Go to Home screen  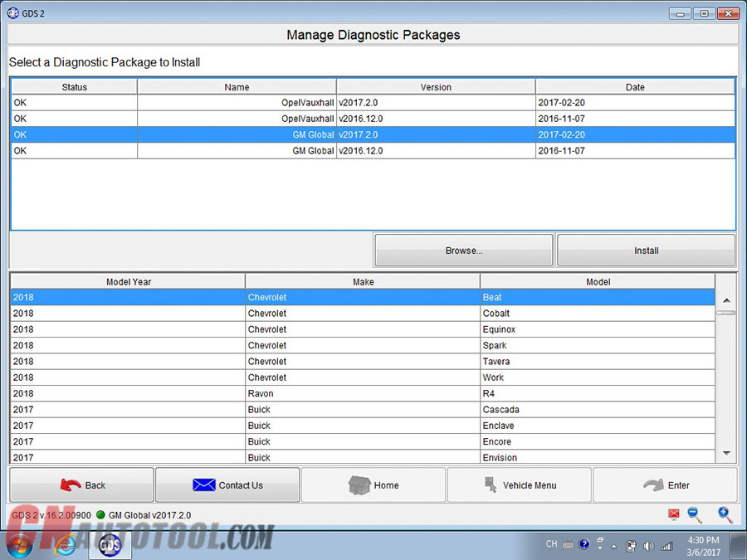(373, 485)
